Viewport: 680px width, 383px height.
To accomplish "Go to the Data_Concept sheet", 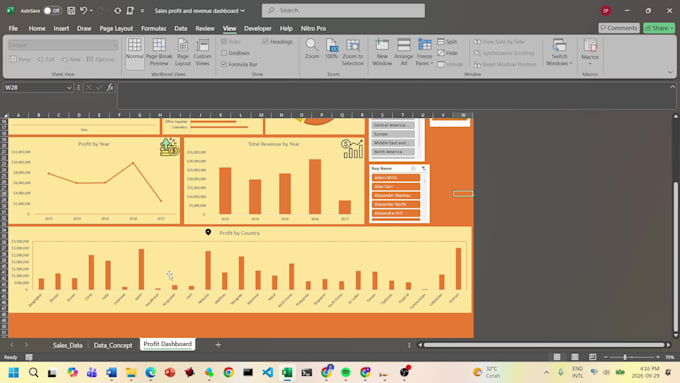I will pos(113,345).
